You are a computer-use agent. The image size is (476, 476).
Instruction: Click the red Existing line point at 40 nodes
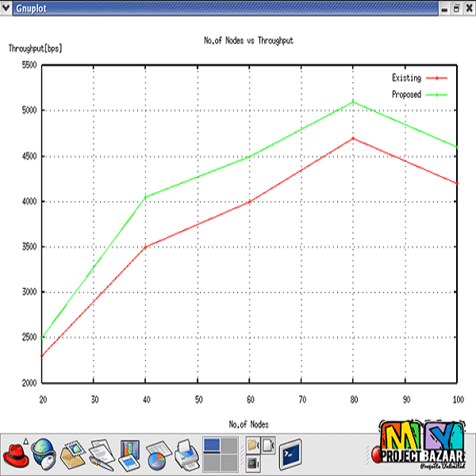145,247
